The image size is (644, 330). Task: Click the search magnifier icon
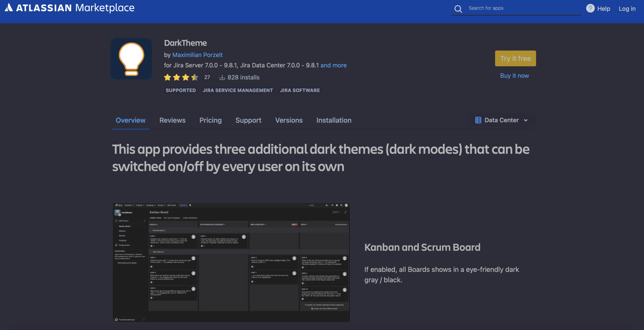458,9
